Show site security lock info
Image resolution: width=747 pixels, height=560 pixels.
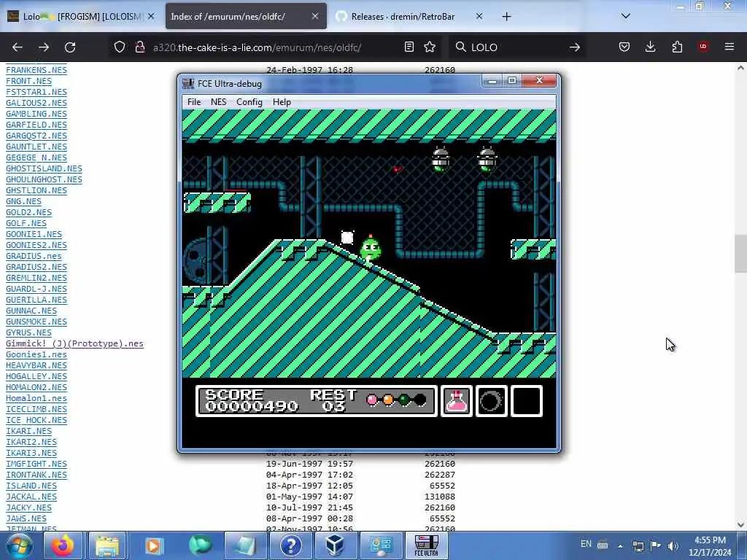pyautogui.click(x=139, y=47)
